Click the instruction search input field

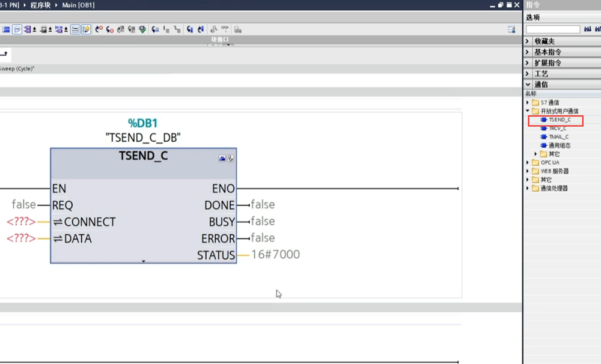[553, 29]
